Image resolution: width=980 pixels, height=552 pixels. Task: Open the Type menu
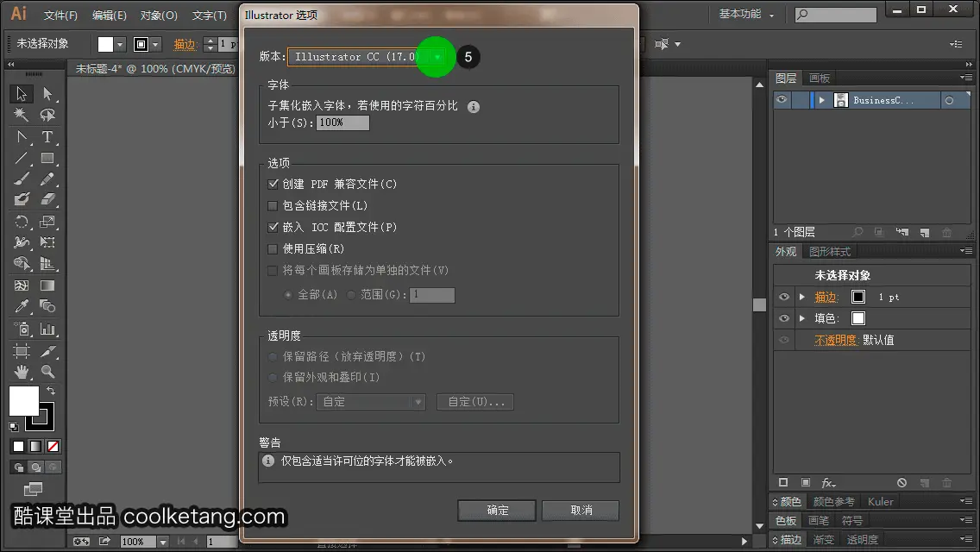pyautogui.click(x=209, y=15)
